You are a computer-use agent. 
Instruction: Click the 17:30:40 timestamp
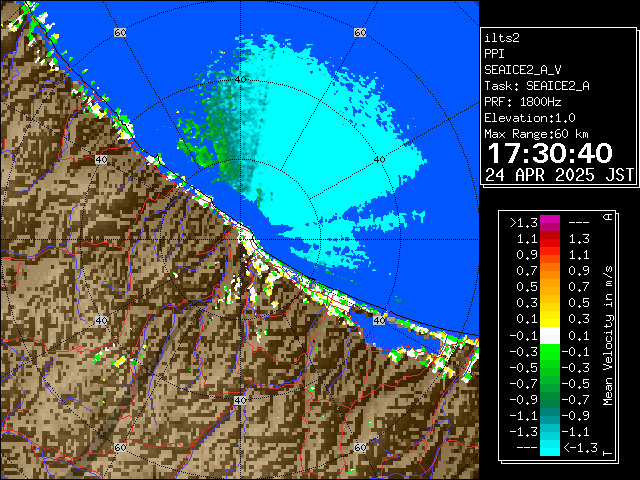click(x=550, y=153)
